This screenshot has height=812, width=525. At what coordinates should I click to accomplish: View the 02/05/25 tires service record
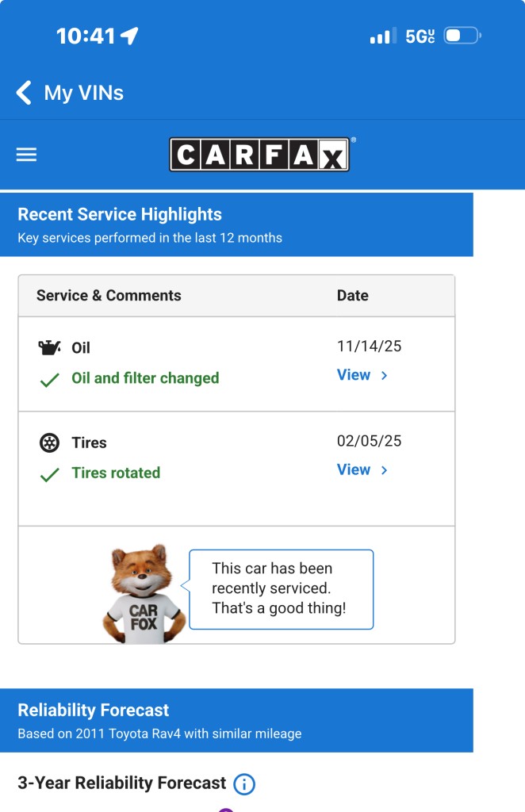click(x=354, y=469)
